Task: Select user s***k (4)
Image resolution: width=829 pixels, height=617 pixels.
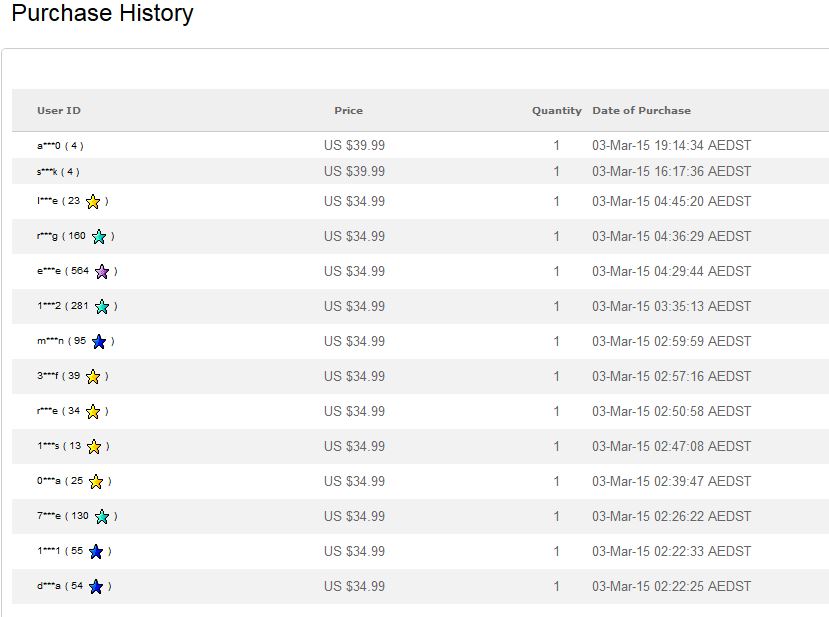Action: pos(58,172)
